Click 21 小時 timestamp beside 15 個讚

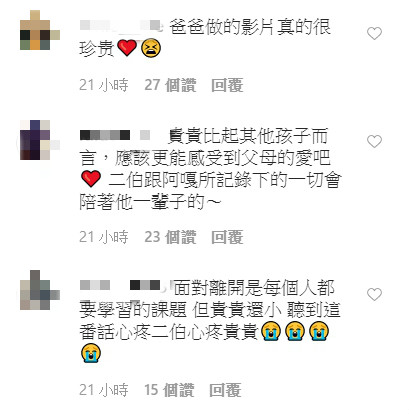pos(104,390)
